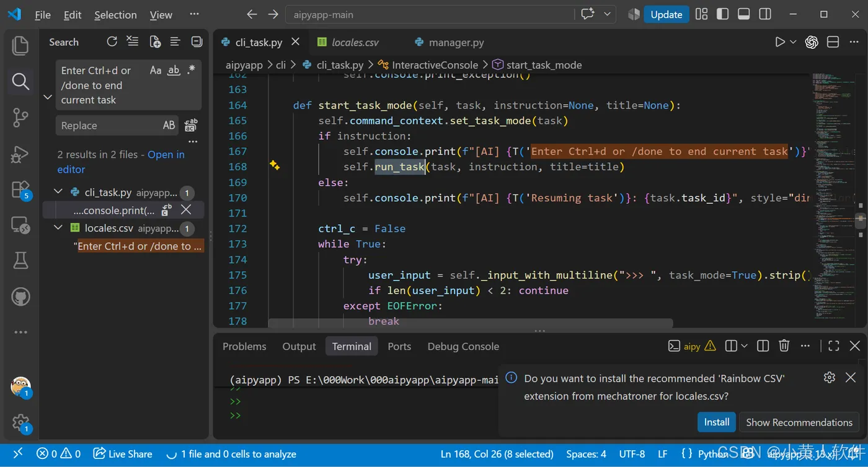Viewport: 868px width, 467px height.
Task: Switch to Debug Console panel tab
Action: pos(463,346)
